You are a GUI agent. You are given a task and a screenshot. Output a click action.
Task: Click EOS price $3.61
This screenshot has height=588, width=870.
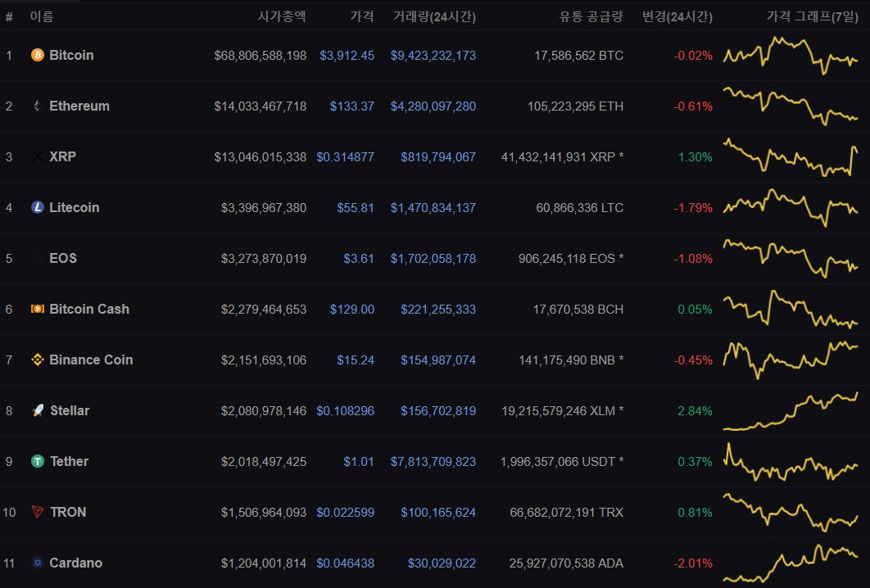[x=359, y=259]
